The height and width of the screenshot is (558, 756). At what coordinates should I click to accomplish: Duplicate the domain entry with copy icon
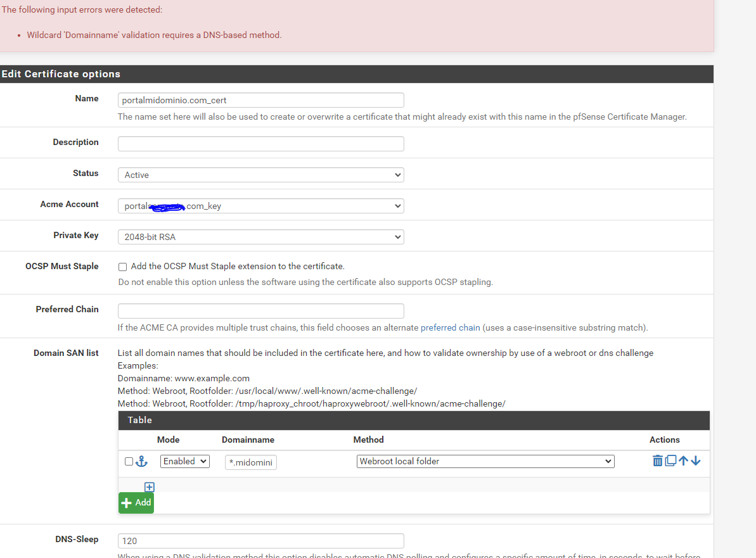[670, 461]
